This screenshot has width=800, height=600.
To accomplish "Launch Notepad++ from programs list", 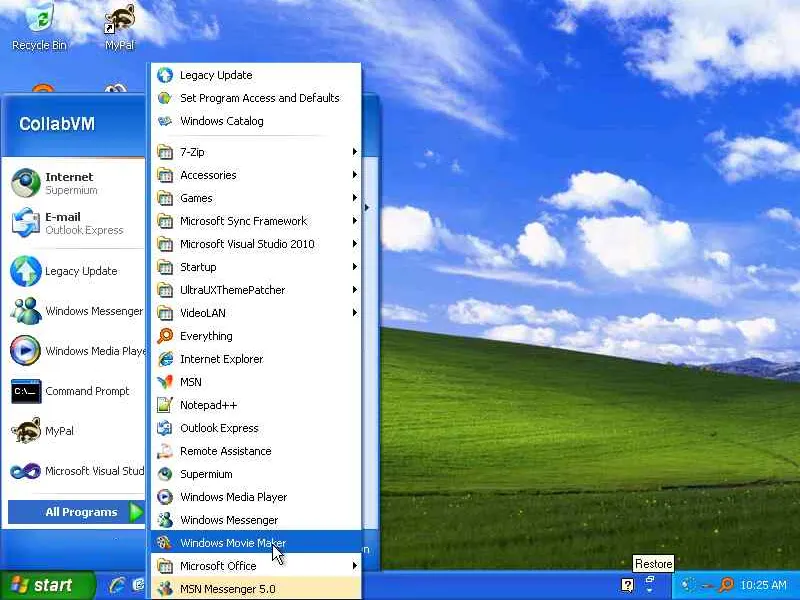I will (x=256, y=405).
